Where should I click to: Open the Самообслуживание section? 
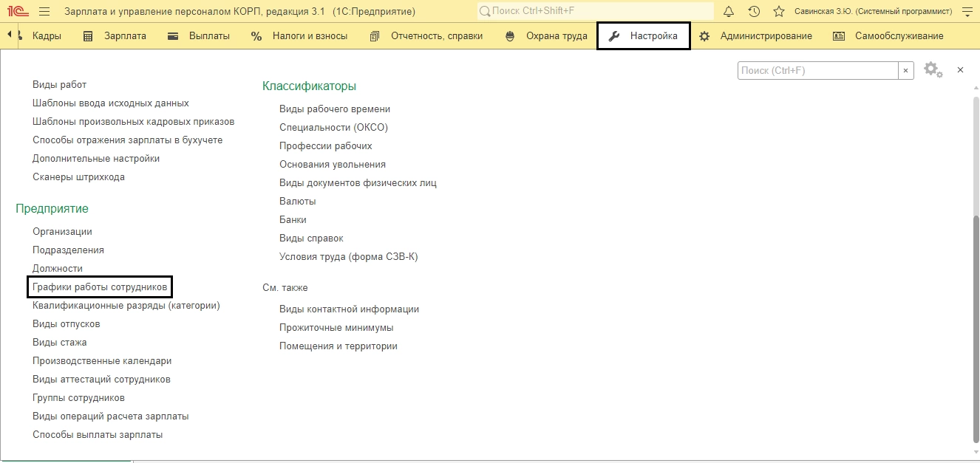[899, 35]
